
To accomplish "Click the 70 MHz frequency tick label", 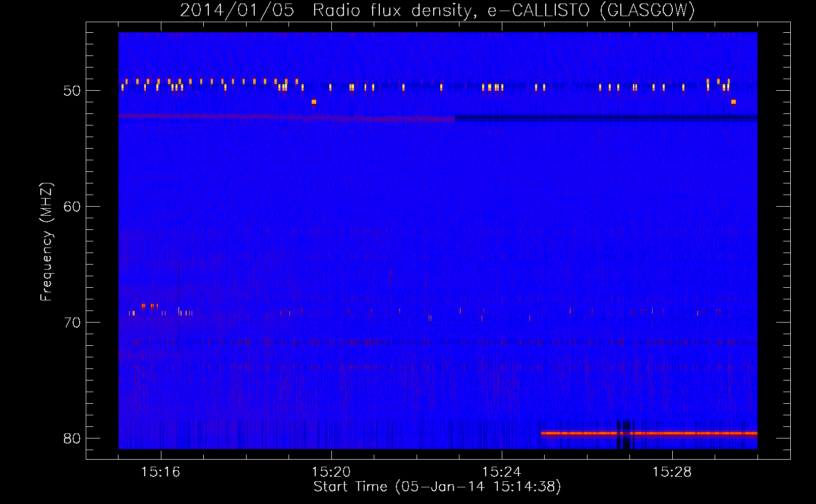I will (72, 323).
